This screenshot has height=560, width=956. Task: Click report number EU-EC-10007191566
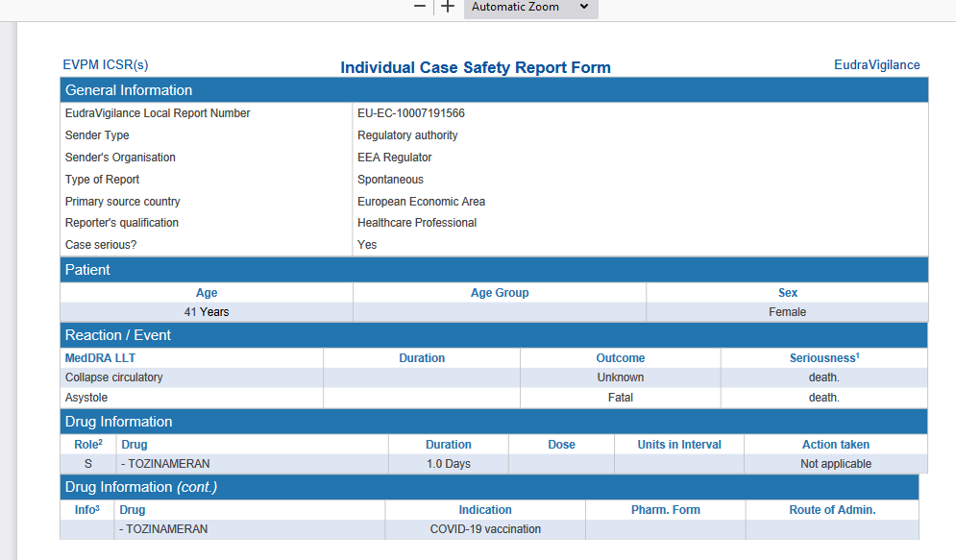(411, 113)
